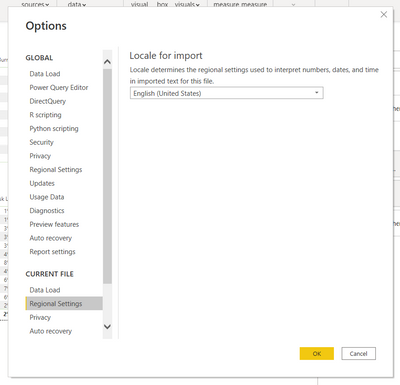The image size is (400, 385).
Task: Select Privacy under CURRENT FILE
Action: 40,317
